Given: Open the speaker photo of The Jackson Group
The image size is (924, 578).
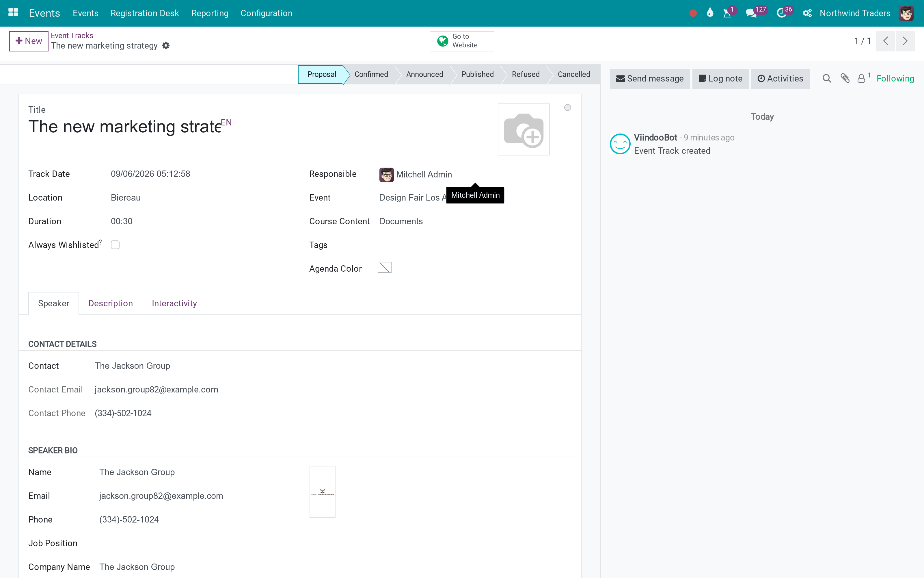Looking at the screenshot, I should coord(322,492).
